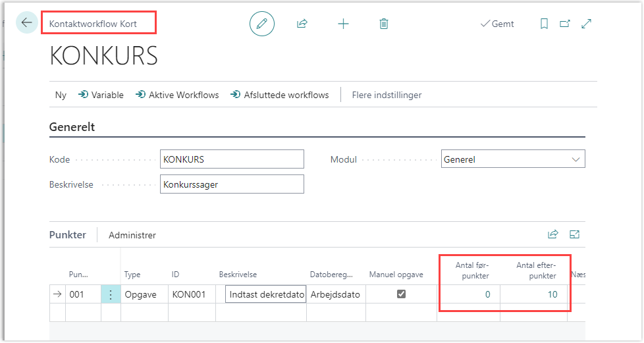Open Afsluttede workflows
The height and width of the screenshot is (343, 644).
pos(279,95)
